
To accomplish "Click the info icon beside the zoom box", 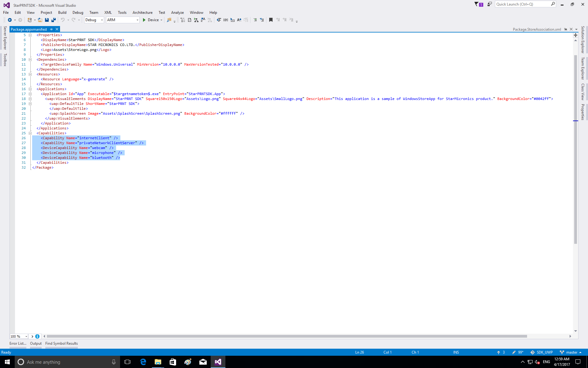I will click(x=37, y=336).
